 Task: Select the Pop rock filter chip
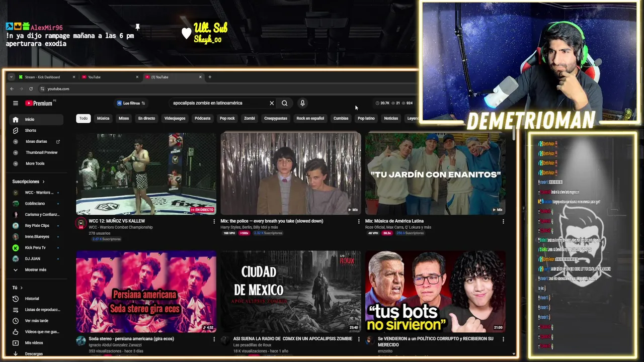pyautogui.click(x=227, y=119)
